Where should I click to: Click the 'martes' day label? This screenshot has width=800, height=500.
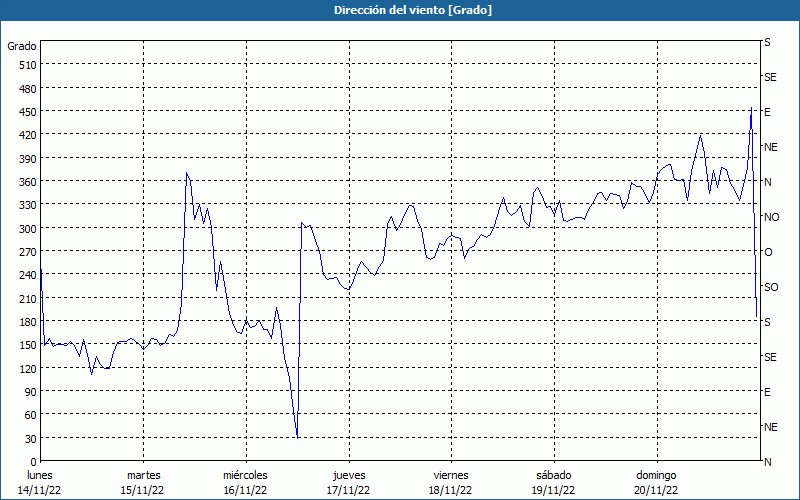click(x=143, y=476)
